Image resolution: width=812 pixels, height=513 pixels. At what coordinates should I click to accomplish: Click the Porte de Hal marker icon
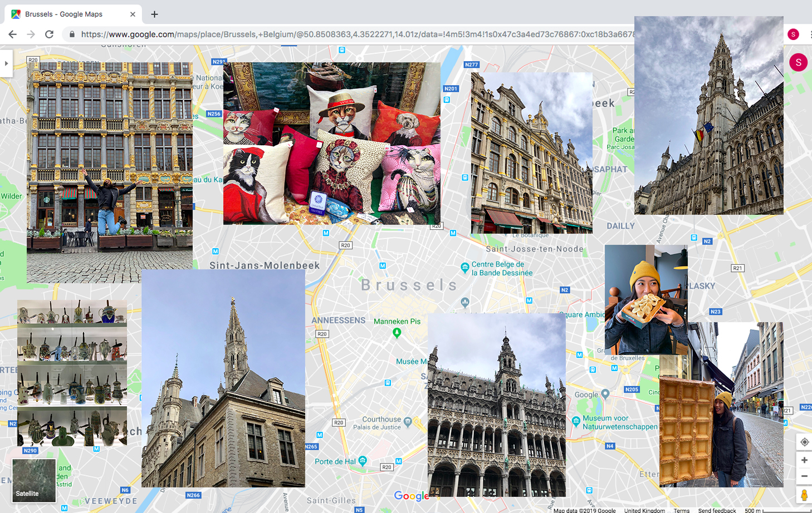tap(363, 461)
